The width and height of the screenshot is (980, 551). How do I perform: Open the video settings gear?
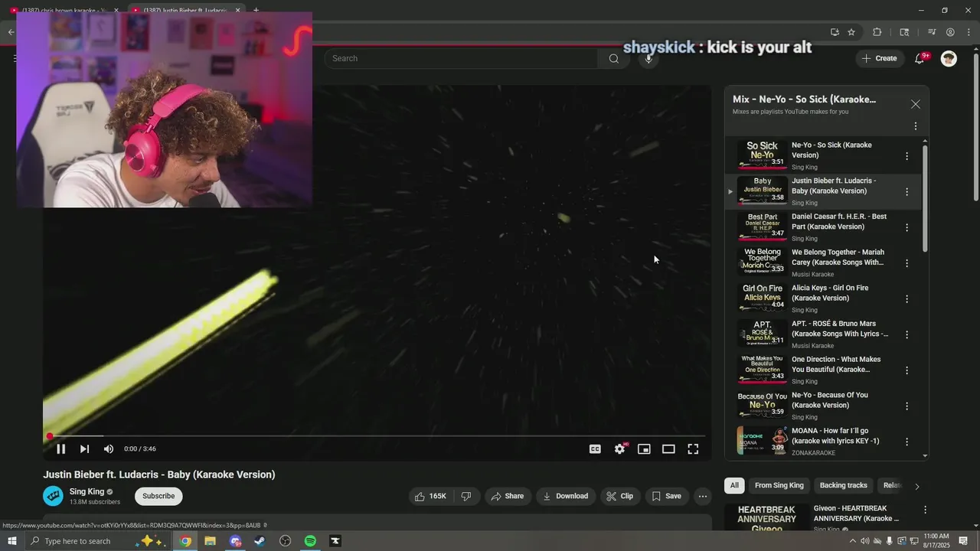[x=619, y=449]
